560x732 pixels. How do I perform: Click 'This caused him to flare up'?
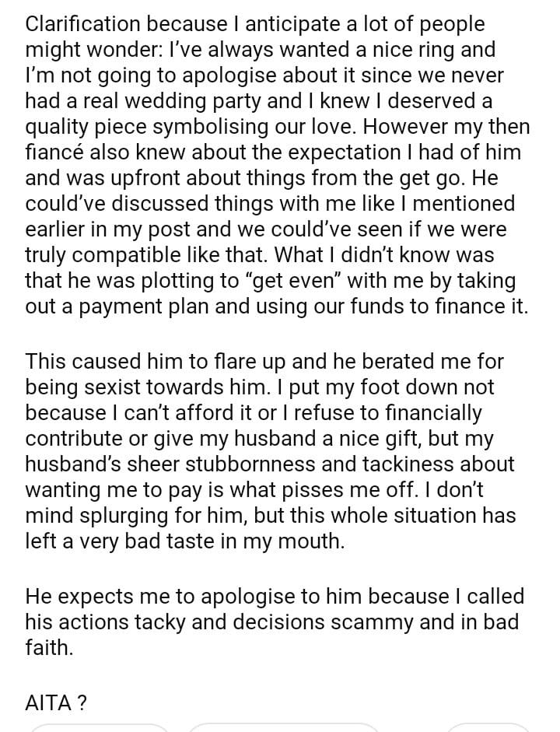[x=155, y=362]
